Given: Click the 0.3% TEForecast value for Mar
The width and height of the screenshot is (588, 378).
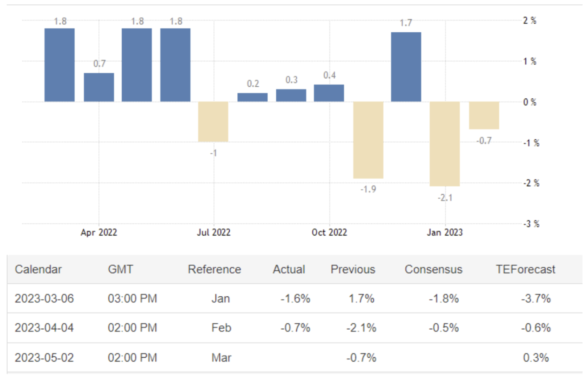Looking at the screenshot, I should coord(536,357).
